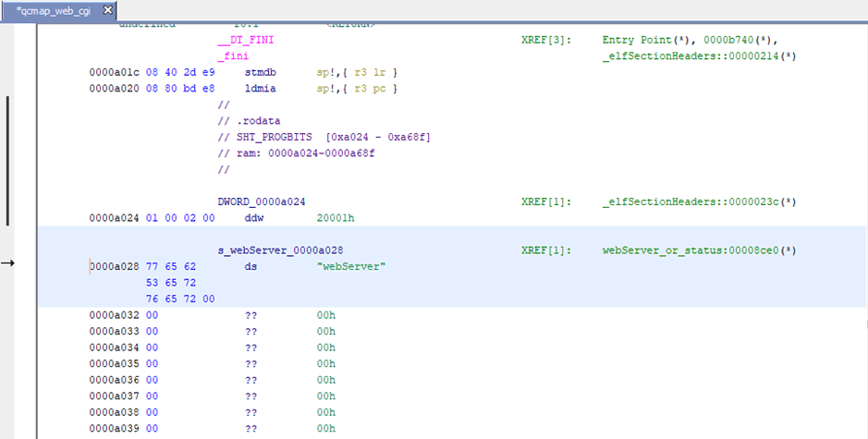The height and width of the screenshot is (439, 868).
Task: Click the ldmia instruction mnemonic
Action: pyautogui.click(x=260, y=89)
